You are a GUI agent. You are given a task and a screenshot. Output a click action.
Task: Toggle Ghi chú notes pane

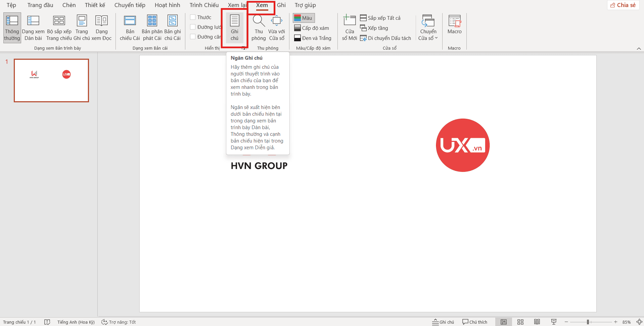234,27
